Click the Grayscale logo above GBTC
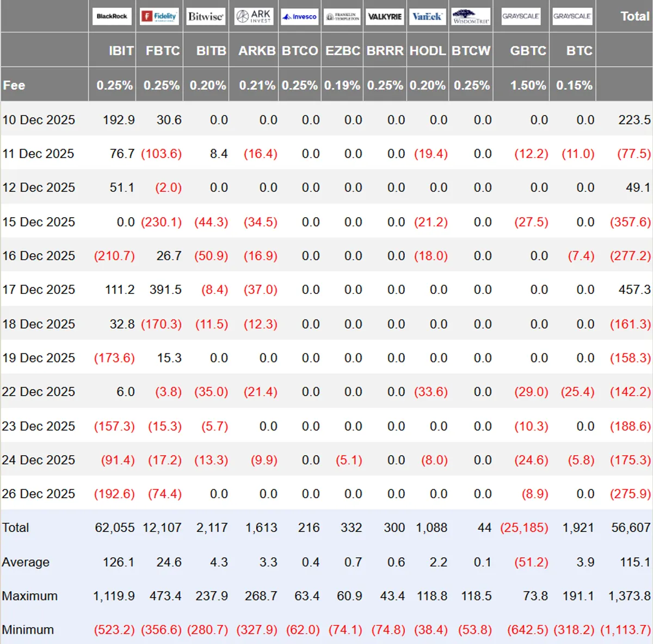 tap(521, 16)
